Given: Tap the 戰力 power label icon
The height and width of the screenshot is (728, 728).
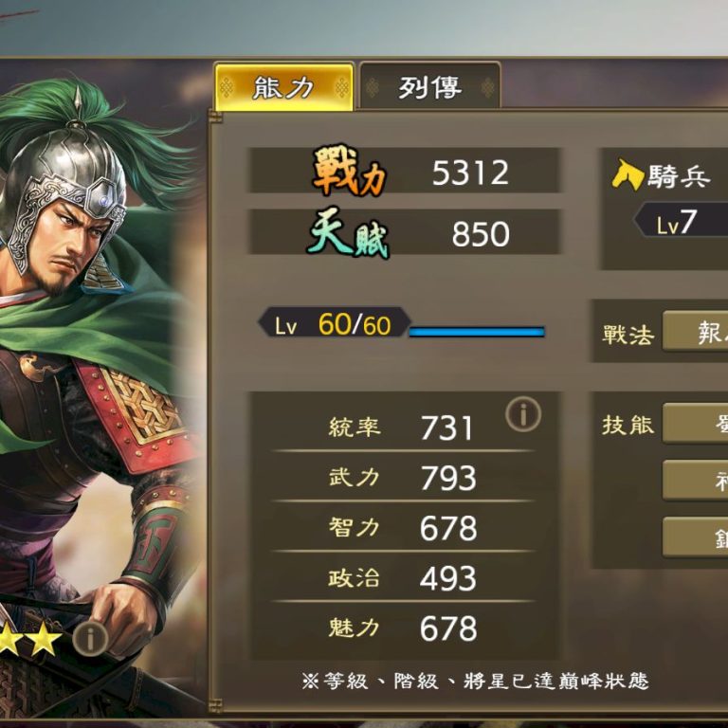Looking at the screenshot, I should pos(350,171).
